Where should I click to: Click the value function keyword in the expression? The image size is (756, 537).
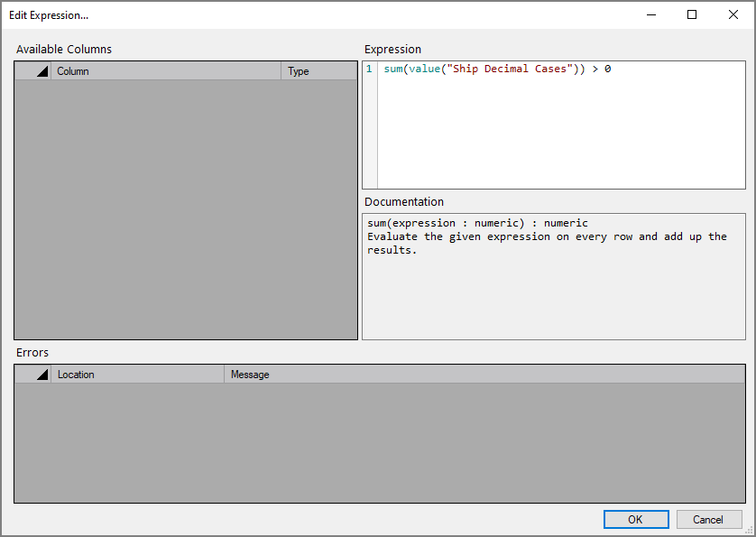(x=424, y=68)
